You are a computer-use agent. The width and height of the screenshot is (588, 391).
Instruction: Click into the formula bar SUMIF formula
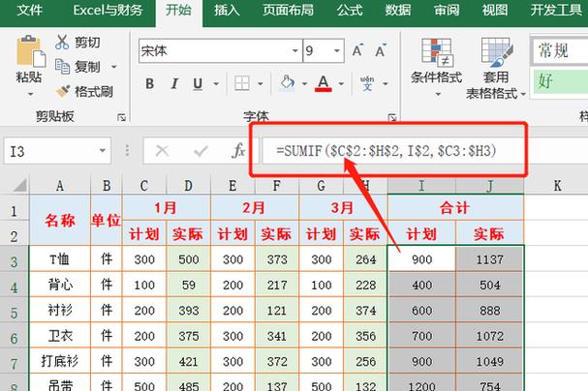click(x=387, y=151)
